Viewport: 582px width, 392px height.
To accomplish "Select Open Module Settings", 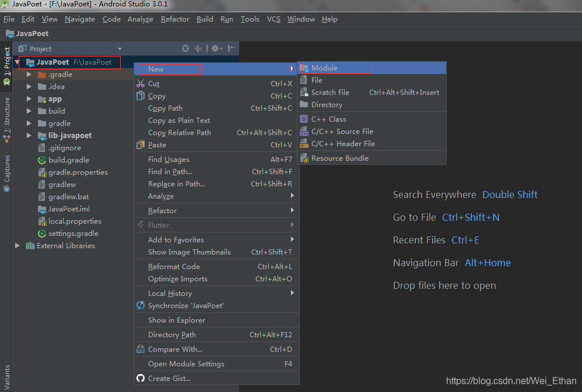I will tap(216, 364).
